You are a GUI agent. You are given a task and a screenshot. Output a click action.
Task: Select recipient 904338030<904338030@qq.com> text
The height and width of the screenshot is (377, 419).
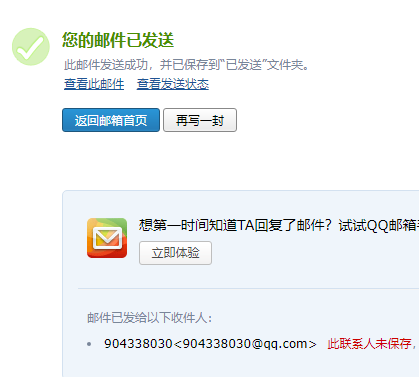coord(210,344)
